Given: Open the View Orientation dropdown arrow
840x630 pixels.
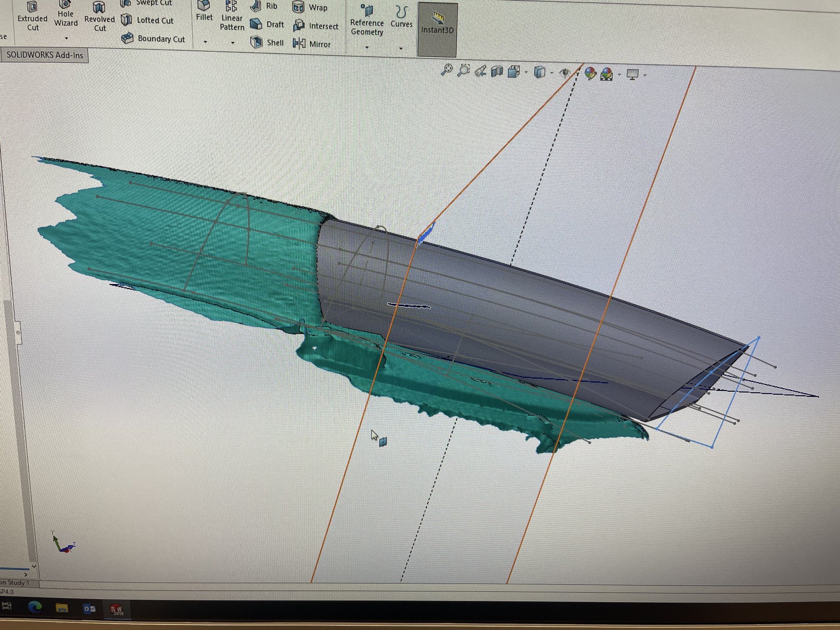Looking at the screenshot, I should click(526, 72).
